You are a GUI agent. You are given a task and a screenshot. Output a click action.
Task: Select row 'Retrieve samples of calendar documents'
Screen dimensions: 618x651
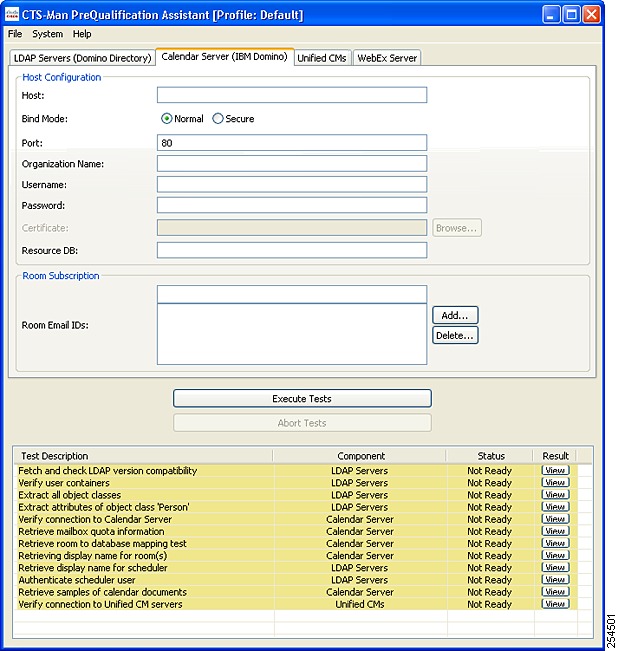[x=296, y=592]
